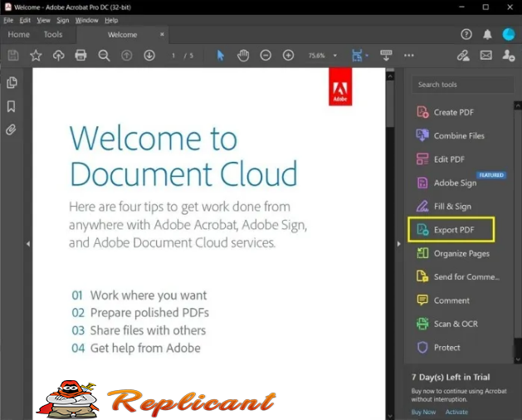Screen dimensions: 522x420
Task: Open the Edit menu
Action: click(x=25, y=20)
